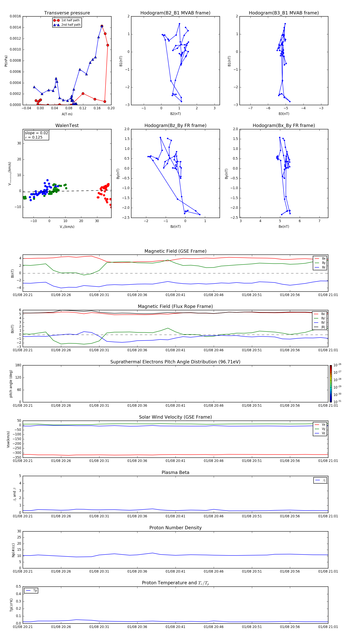Click '01/08 21:01' tick under GSE field plot
The width and height of the screenshot is (351, 644).
[328, 295]
